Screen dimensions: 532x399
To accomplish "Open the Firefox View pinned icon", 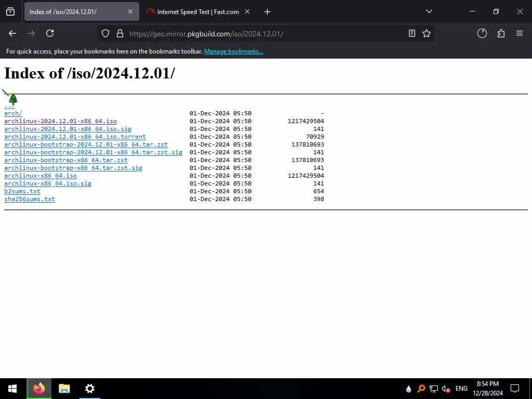I will [x=10, y=12].
